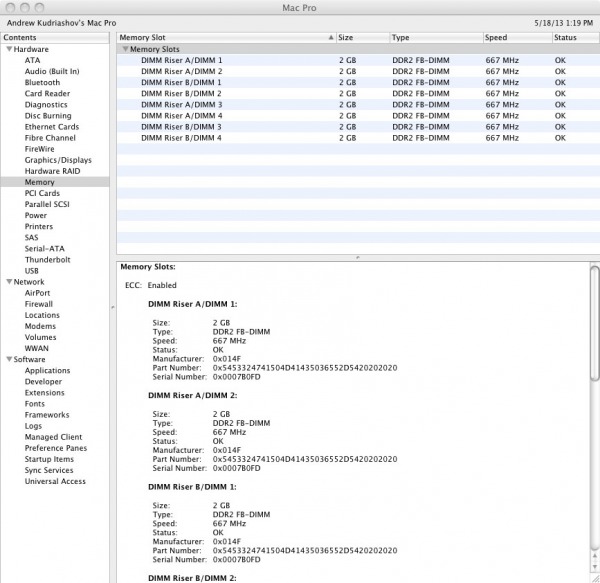Select Fonts under Software
600x583 pixels.
tap(35, 404)
